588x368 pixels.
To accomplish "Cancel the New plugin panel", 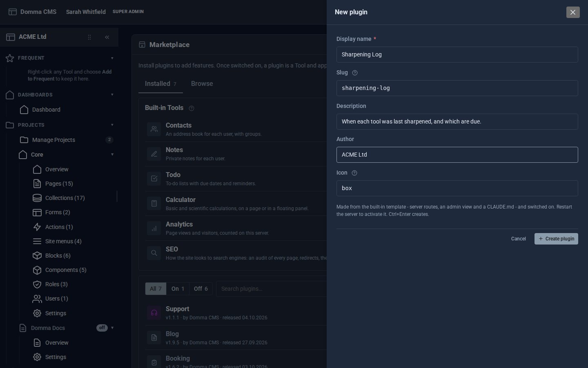I will click(x=519, y=239).
